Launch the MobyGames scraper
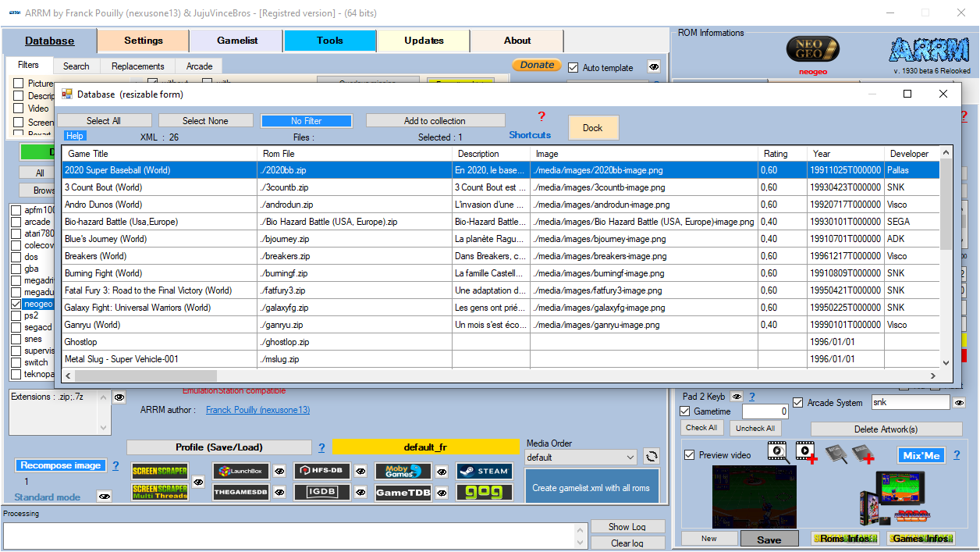980x552 pixels. point(403,472)
